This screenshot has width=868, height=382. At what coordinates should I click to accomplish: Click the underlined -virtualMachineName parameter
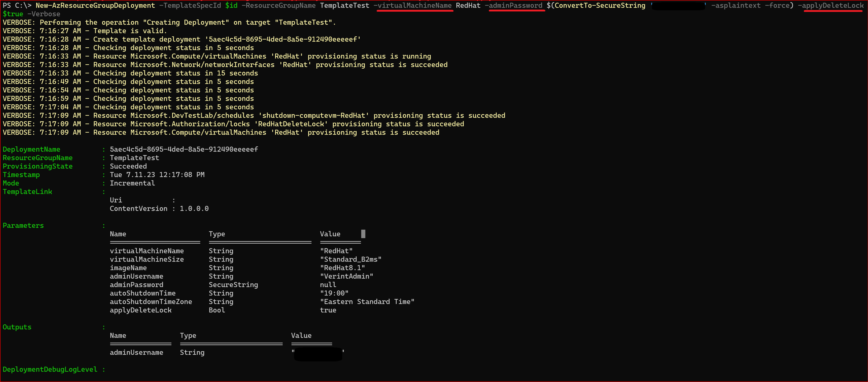click(x=414, y=5)
